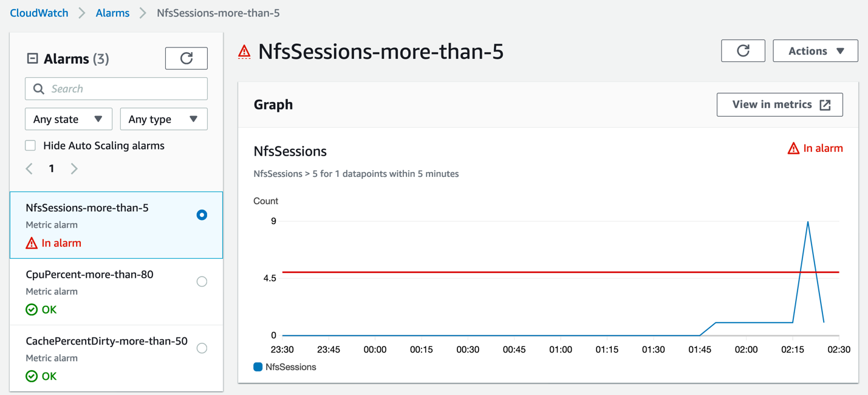Click NfsSessions-more-than-5 alarm name in list
This screenshot has height=395, width=868.
[87, 208]
